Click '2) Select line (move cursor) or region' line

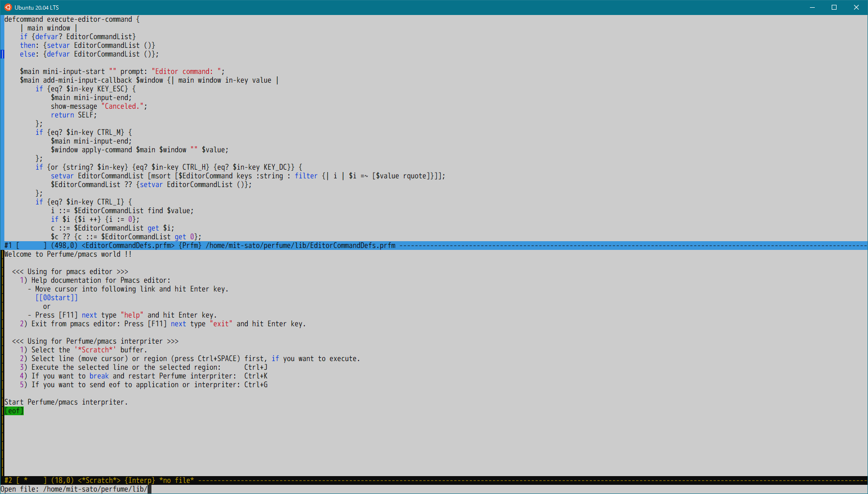click(190, 359)
